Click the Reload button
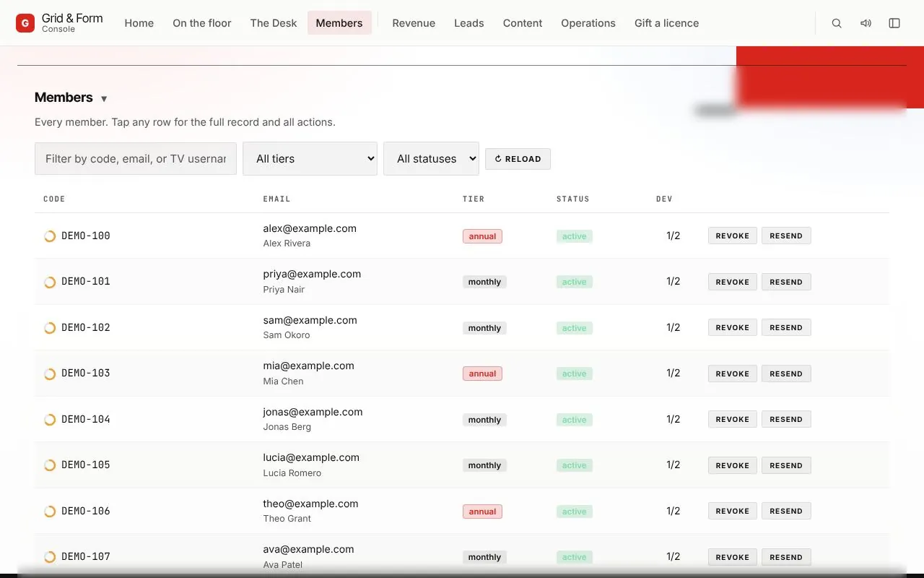 (518, 159)
